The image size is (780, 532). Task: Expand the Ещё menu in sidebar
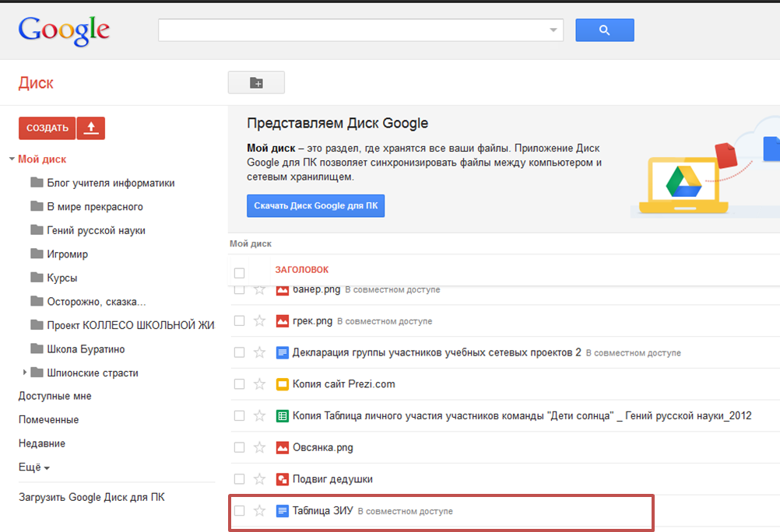click(34, 467)
